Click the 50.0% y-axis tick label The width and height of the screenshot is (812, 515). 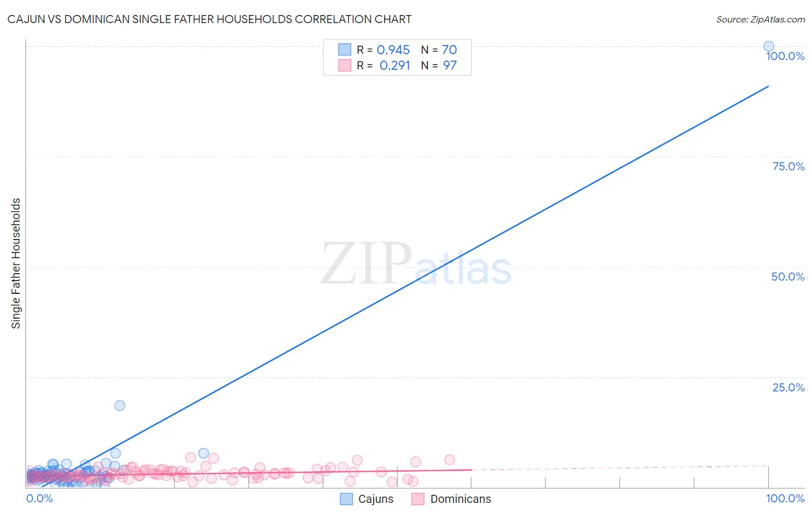(x=788, y=277)
